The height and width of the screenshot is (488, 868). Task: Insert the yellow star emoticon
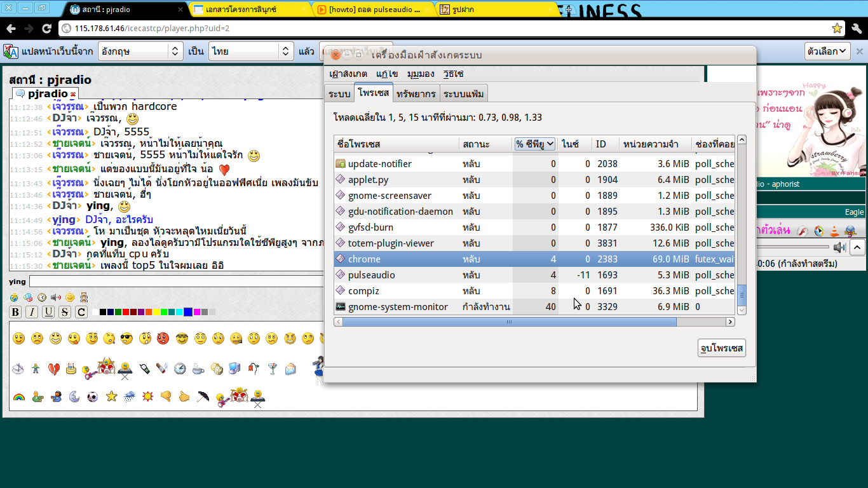coord(111,397)
